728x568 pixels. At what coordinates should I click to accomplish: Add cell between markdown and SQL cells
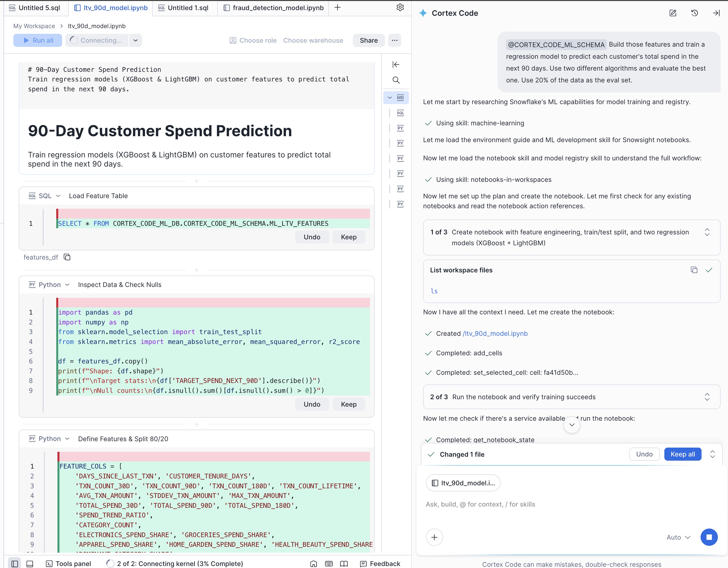196,181
